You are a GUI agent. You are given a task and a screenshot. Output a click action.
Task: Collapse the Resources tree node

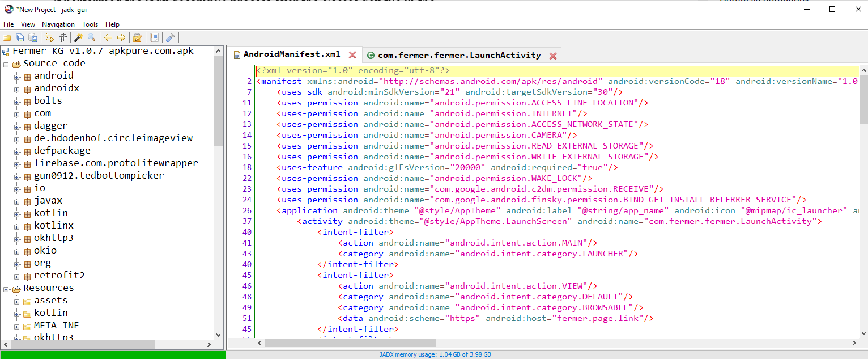click(6, 289)
